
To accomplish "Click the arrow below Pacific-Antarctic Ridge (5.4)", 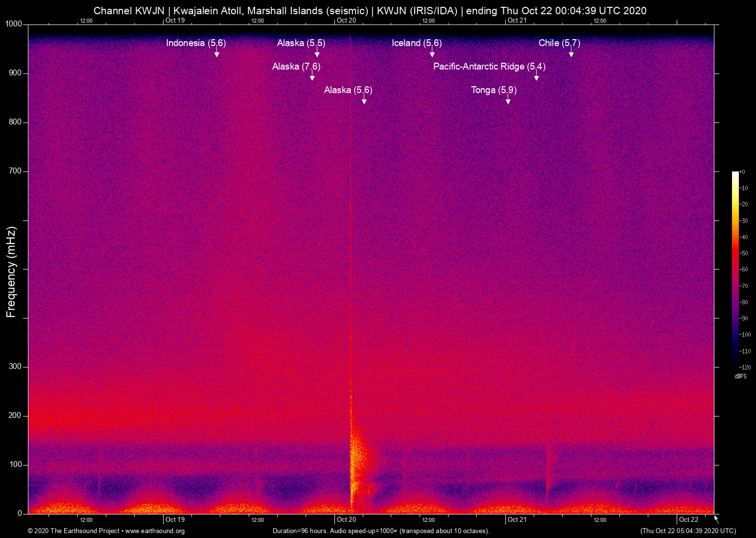I will pyautogui.click(x=536, y=77).
